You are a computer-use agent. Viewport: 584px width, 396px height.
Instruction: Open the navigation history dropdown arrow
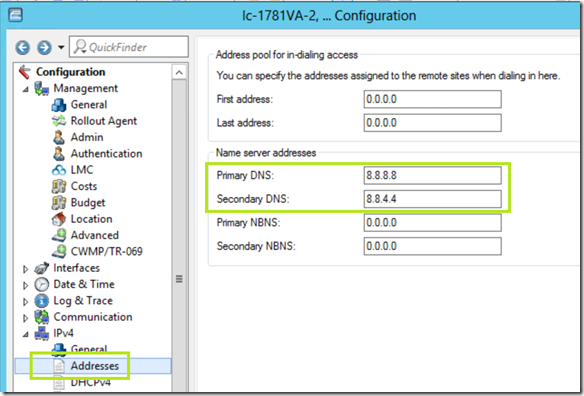click(61, 47)
